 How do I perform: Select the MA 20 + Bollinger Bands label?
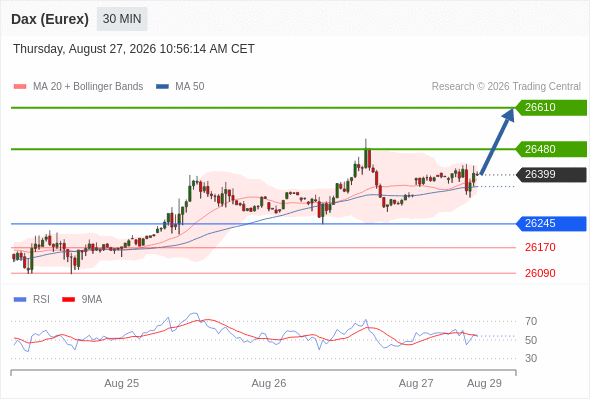coord(88,87)
